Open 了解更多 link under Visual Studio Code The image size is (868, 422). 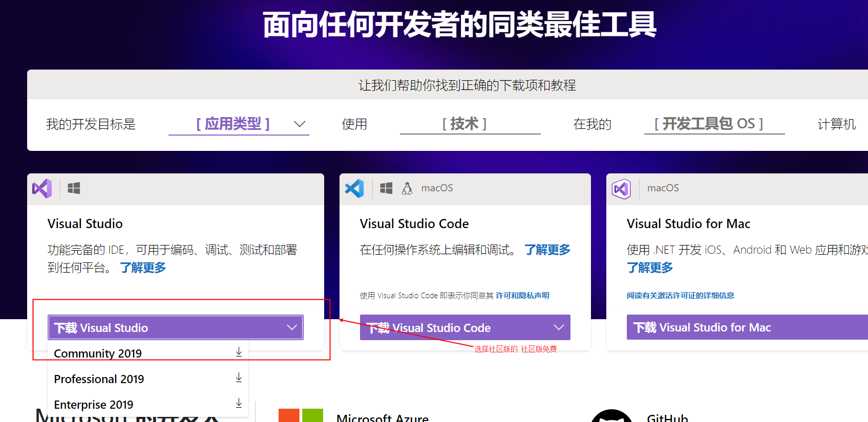[547, 250]
